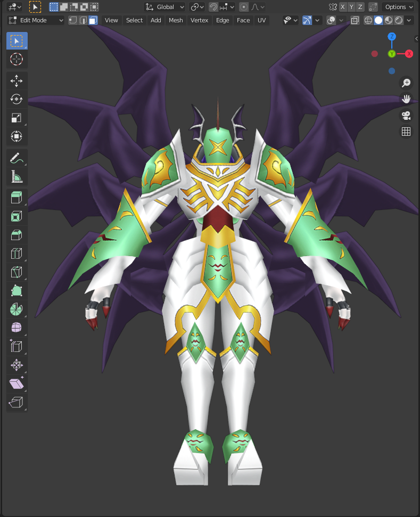Choose the Measure ruler tool
Image resolution: width=420 pixels, height=517 pixels.
[17, 177]
